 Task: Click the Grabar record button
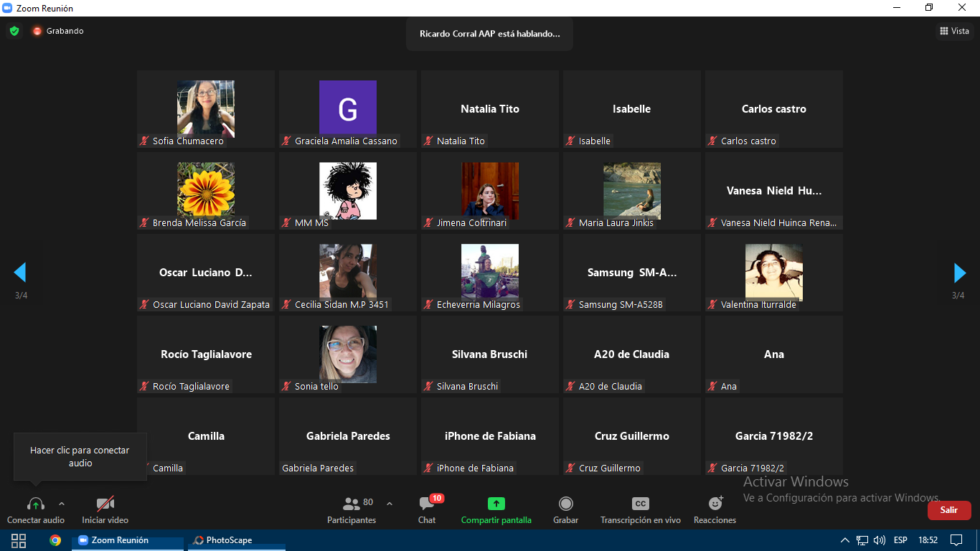coord(565,509)
